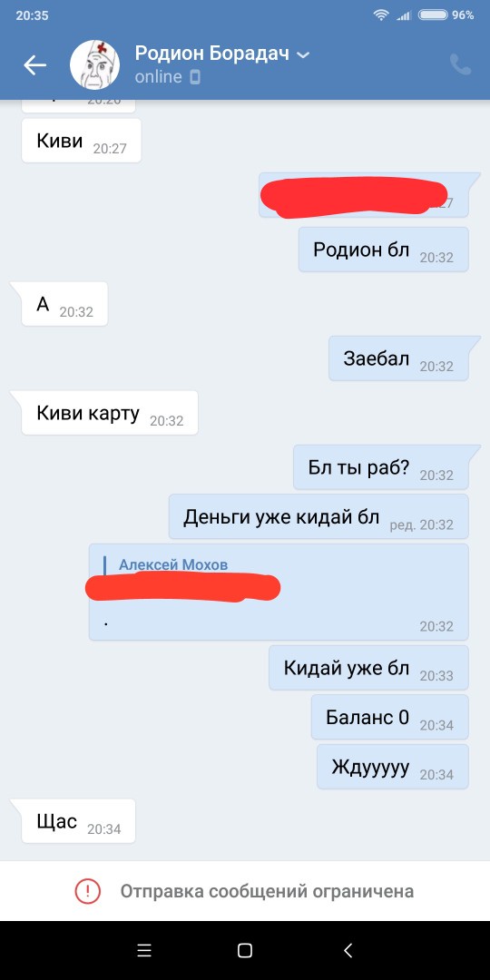Tap the red warning exclamation icon
The image size is (490, 980).
pyautogui.click(x=87, y=891)
